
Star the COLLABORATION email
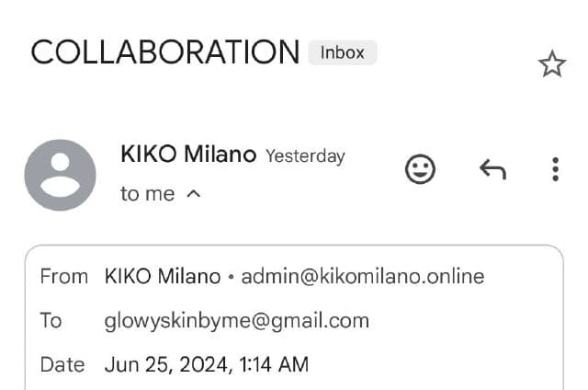tap(551, 64)
